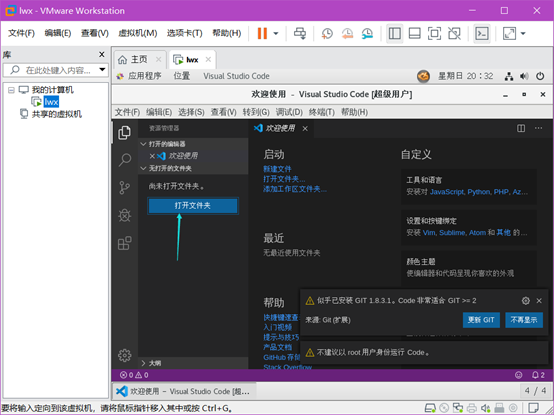Open the Manage gear in activity bar
Image resolution: width=554 pixels, height=415 pixels.
(124, 355)
